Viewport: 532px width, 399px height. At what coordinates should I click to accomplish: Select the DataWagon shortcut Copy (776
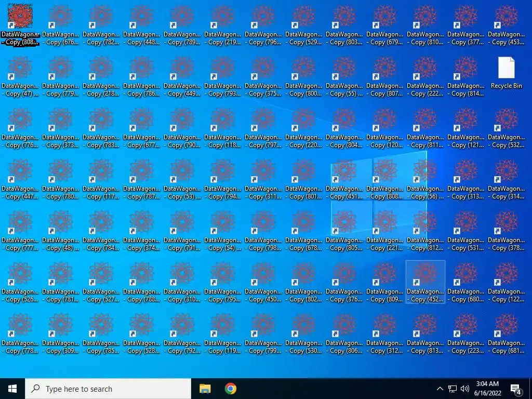tap(20, 128)
